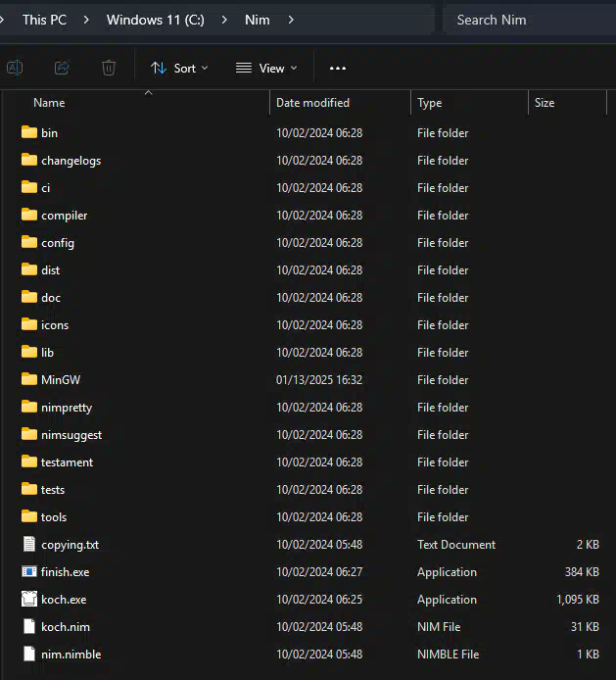The height and width of the screenshot is (680, 616).
Task: Select the changelogs folder icon
Action: coord(29,160)
